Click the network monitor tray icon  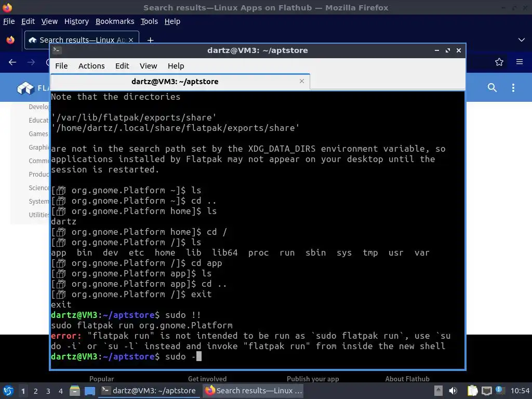(487, 391)
